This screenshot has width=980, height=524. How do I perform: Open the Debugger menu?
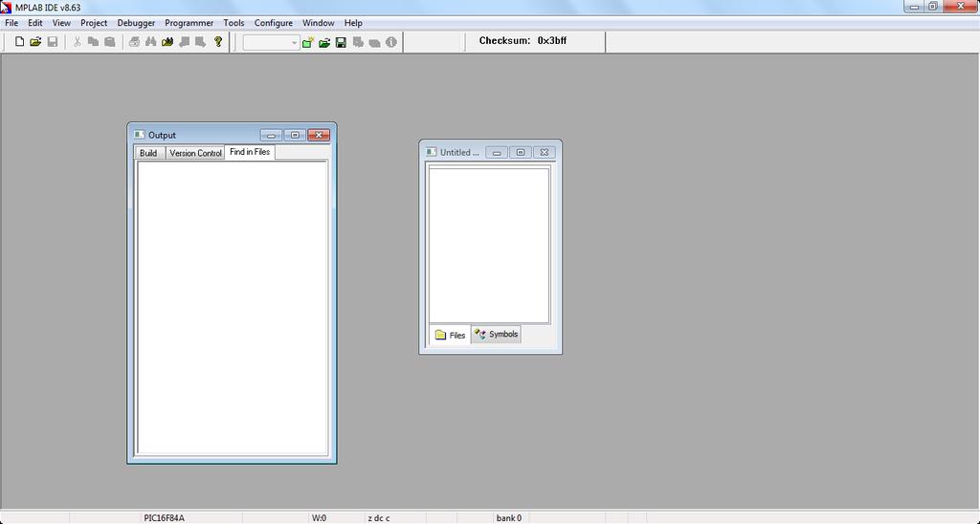[x=136, y=23]
